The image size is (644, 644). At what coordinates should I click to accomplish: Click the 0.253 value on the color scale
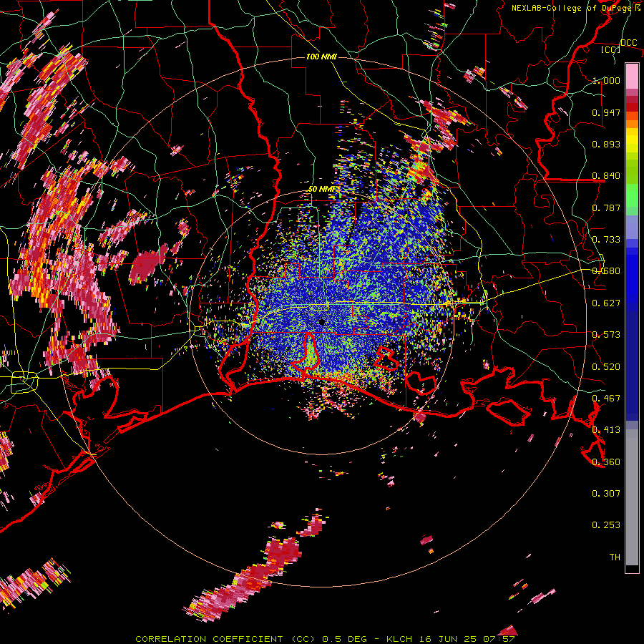(x=606, y=525)
